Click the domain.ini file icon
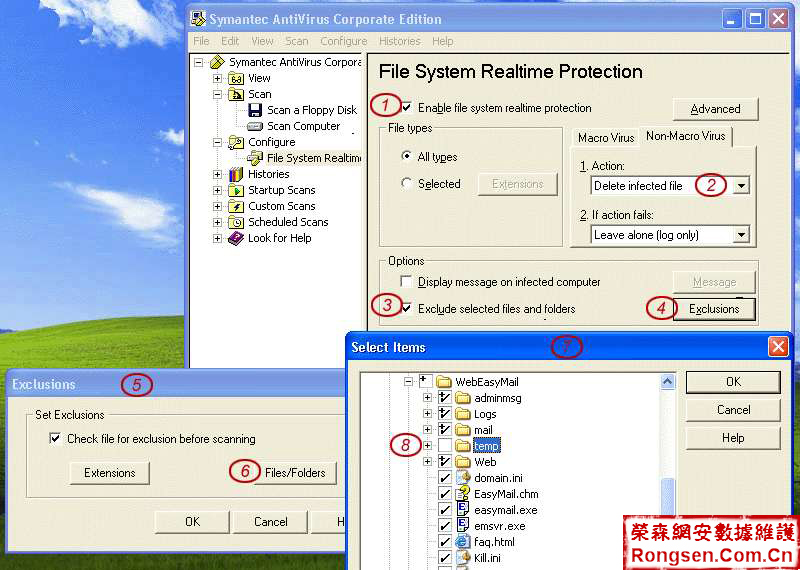The height and width of the screenshot is (570, 800). (x=462, y=478)
